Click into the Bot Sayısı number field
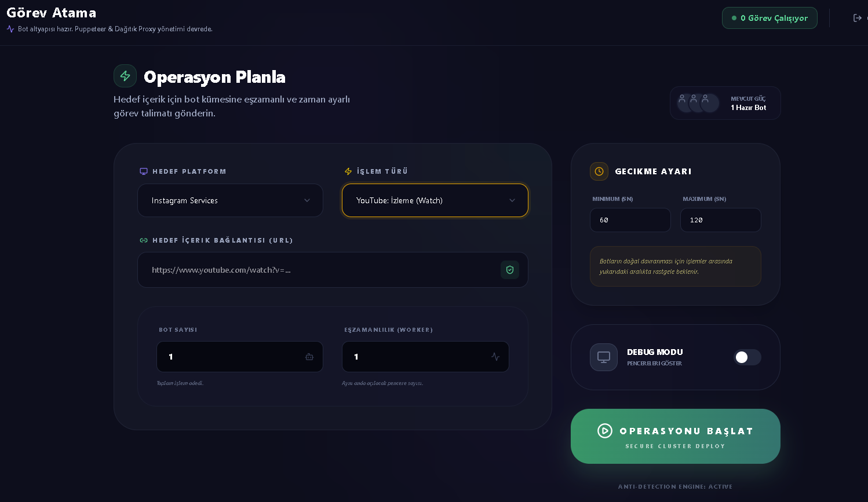Viewport: 868px width, 502px height. pos(232,357)
